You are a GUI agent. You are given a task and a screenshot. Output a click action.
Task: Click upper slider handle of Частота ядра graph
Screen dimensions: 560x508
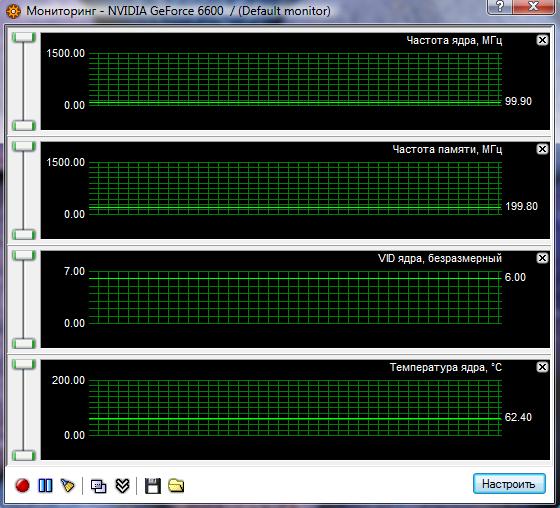coord(24,37)
